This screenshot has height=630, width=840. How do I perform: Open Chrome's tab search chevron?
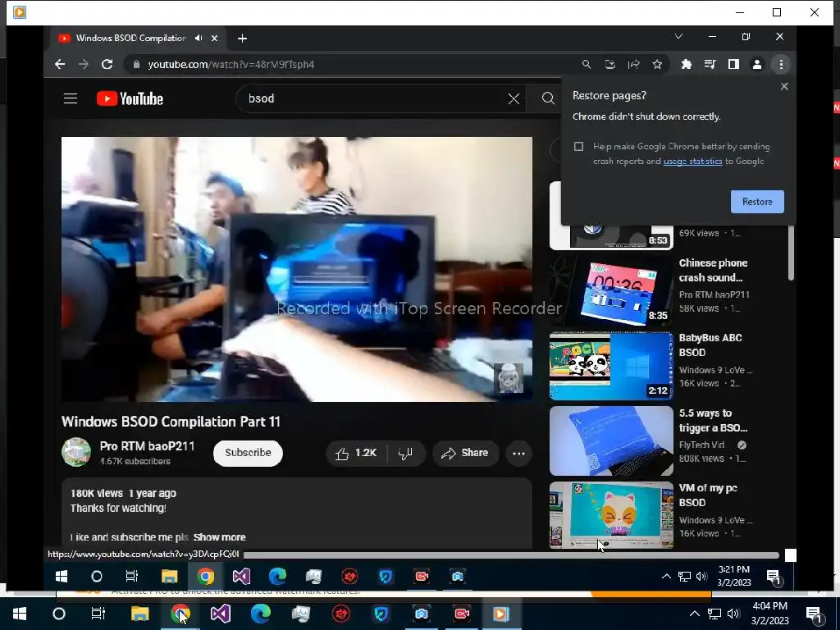(678, 36)
